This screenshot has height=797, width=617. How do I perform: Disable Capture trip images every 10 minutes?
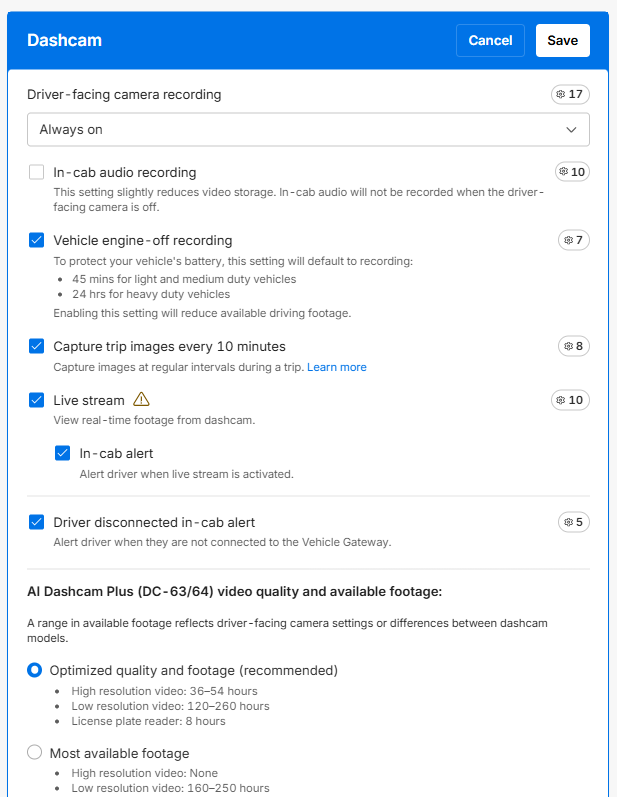click(37, 346)
